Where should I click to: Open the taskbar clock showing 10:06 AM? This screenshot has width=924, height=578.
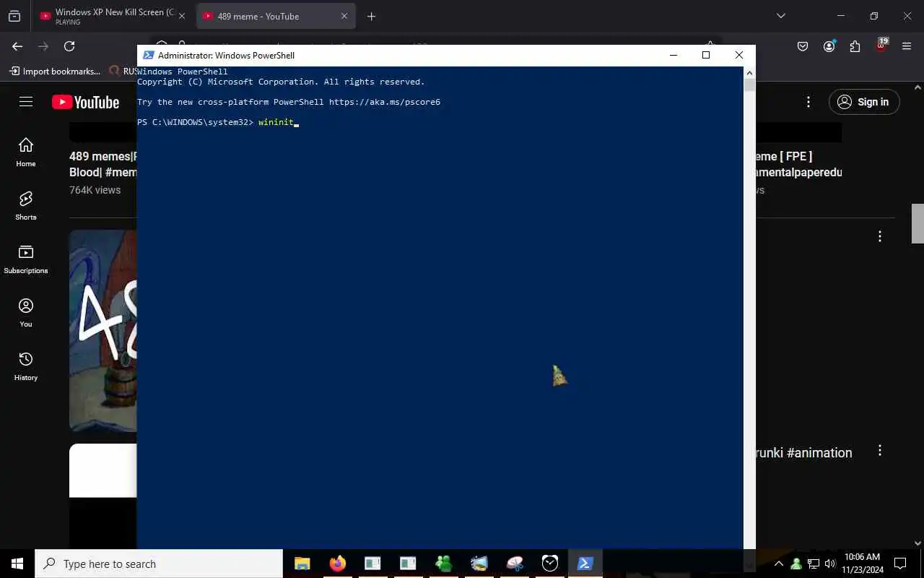pyautogui.click(x=862, y=564)
